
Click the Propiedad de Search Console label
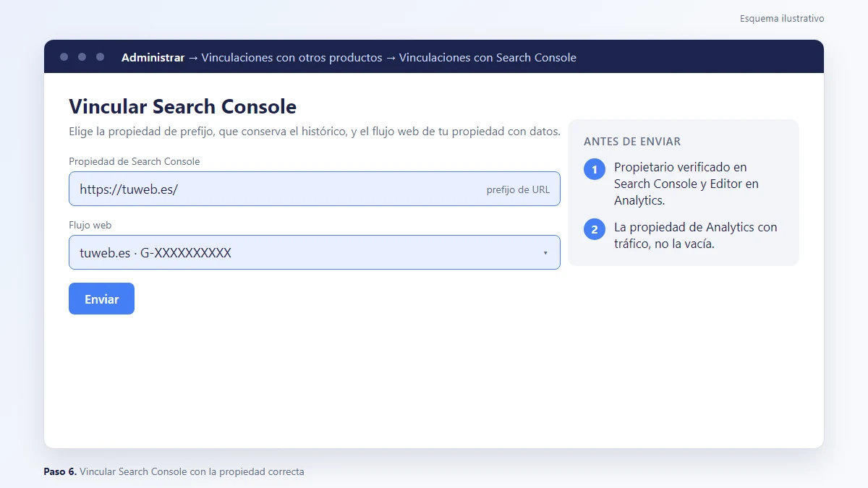tap(135, 161)
